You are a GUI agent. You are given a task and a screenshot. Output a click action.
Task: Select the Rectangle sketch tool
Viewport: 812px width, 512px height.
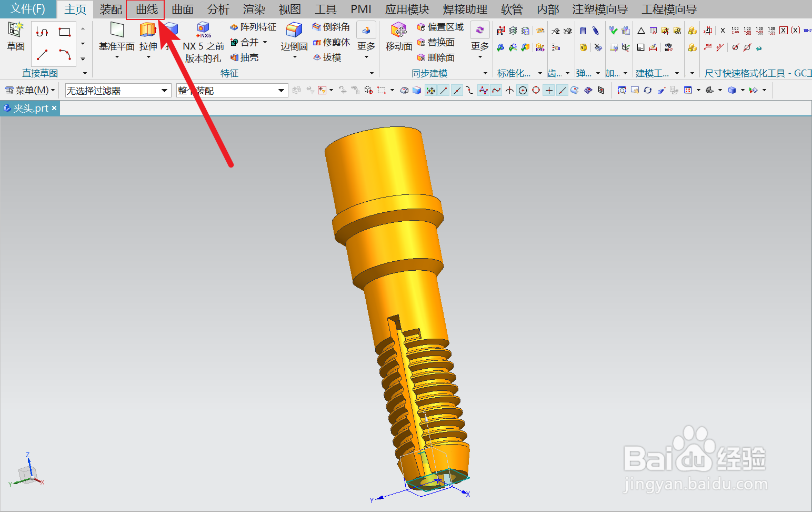click(x=65, y=32)
